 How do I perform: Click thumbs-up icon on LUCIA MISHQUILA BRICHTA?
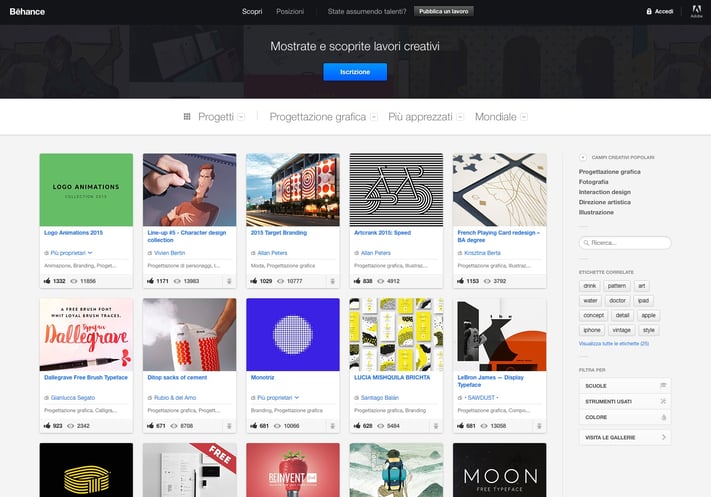coord(357,426)
